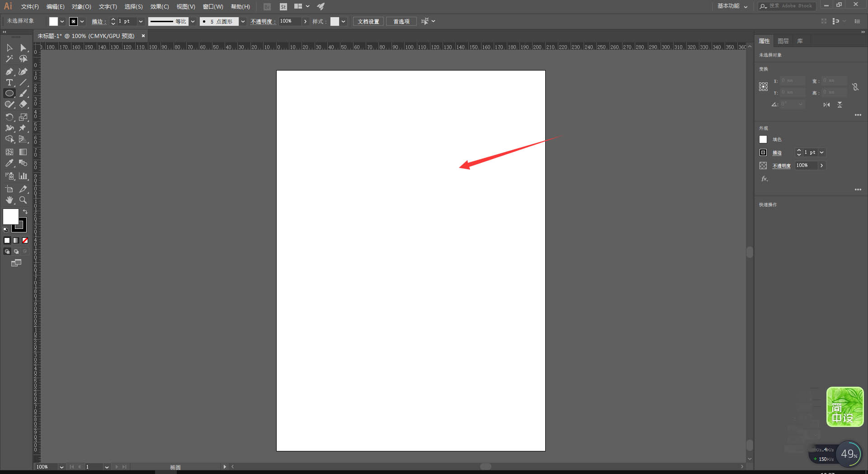Select the Ellipse tool
The image size is (868, 474).
pos(9,93)
